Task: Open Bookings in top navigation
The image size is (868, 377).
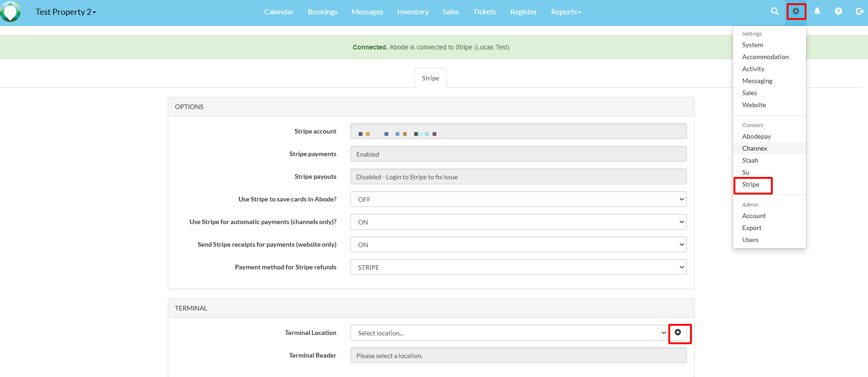Action: tap(323, 12)
